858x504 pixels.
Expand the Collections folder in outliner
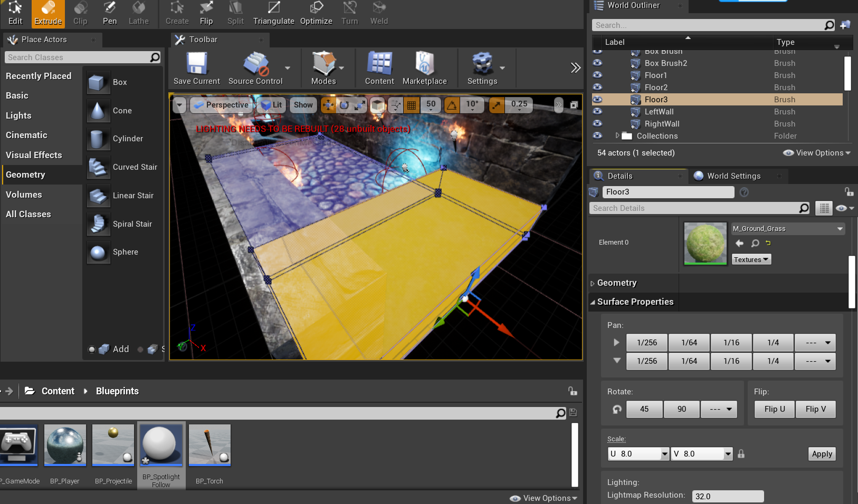click(617, 135)
